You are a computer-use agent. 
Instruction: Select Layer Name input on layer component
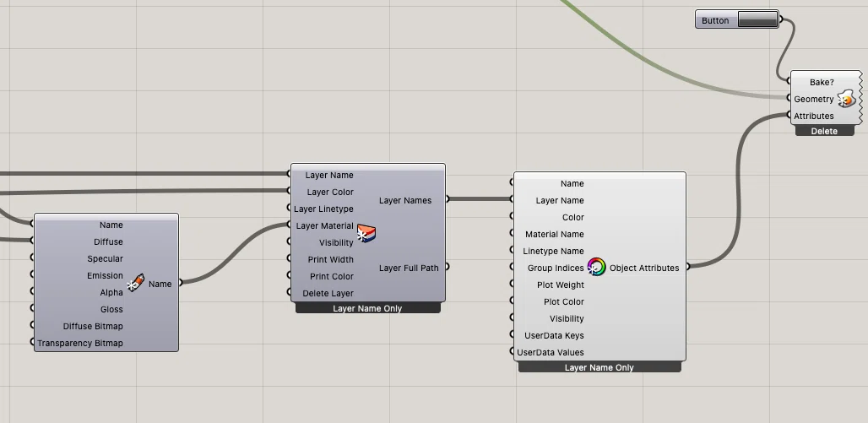tap(328, 175)
